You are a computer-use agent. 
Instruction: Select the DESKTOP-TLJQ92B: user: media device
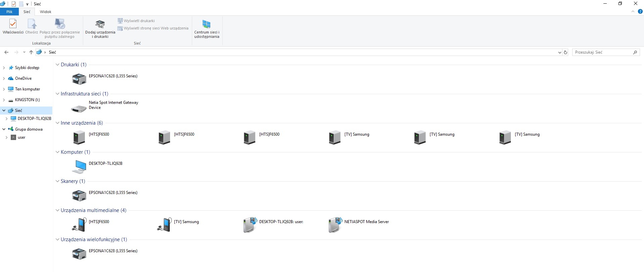click(x=273, y=225)
